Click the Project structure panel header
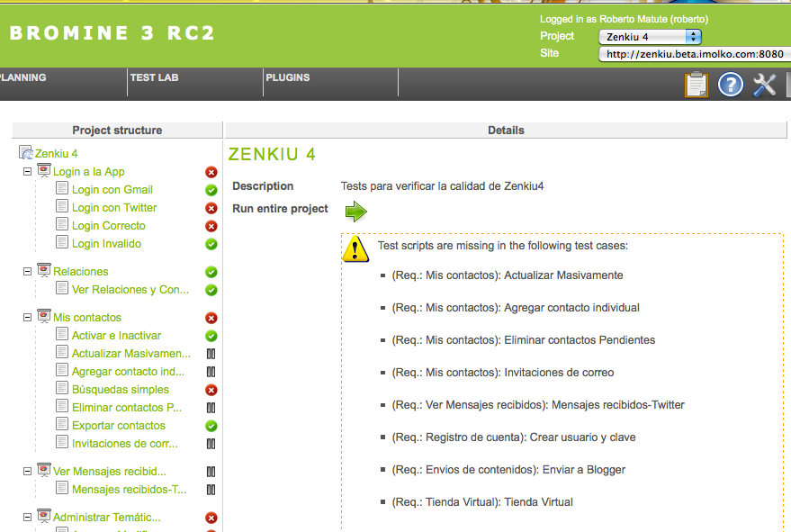 coord(117,131)
